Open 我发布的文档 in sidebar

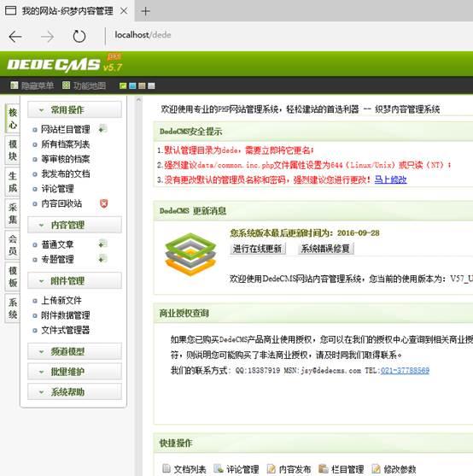click(66, 174)
